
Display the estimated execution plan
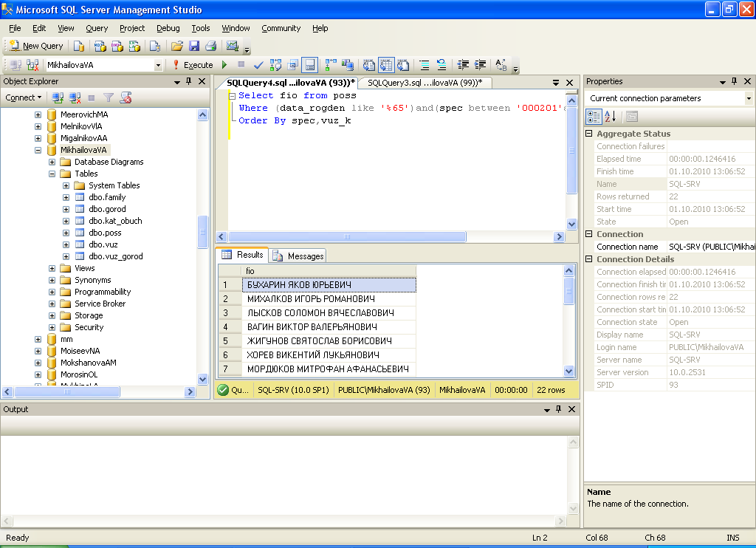coord(275,65)
